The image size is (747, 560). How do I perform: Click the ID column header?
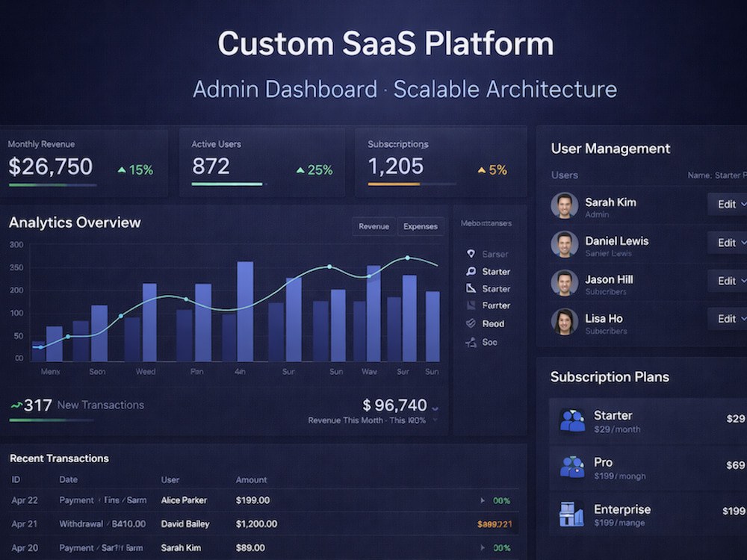[16, 479]
